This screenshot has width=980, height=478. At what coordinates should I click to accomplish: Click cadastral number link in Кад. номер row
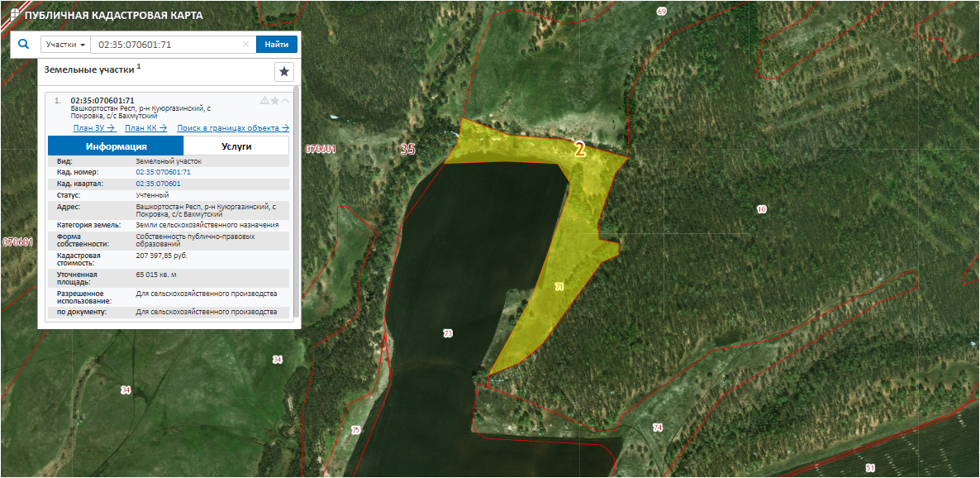(163, 172)
